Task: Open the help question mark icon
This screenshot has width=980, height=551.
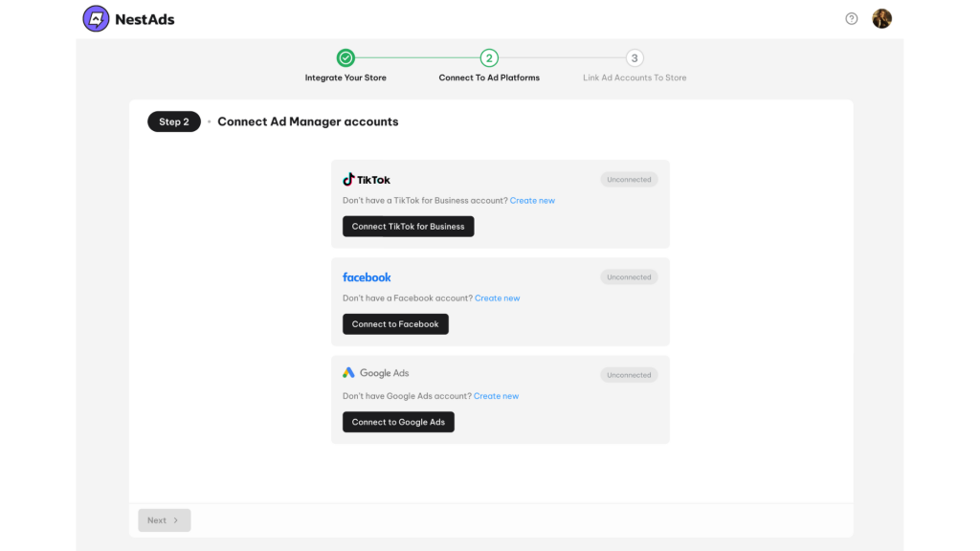Action: 851,19
